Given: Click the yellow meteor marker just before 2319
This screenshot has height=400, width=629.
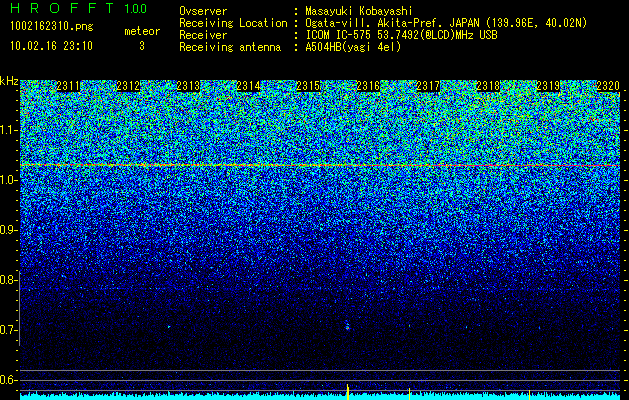Looking at the screenshot, I should pos(529,394).
